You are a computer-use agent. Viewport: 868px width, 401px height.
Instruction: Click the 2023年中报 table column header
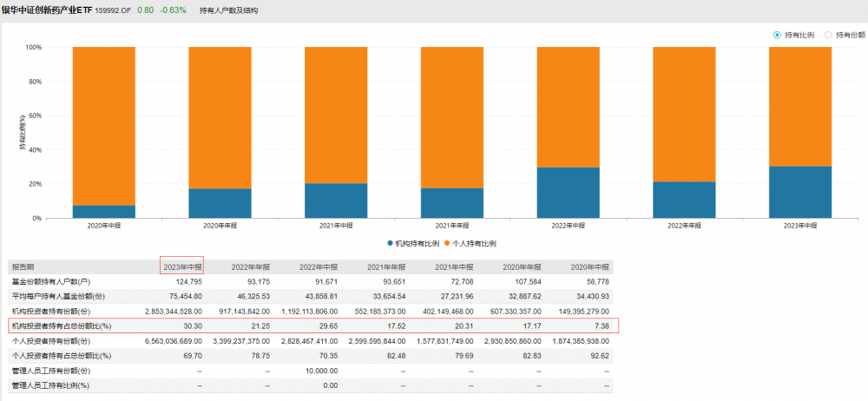[182, 266]
